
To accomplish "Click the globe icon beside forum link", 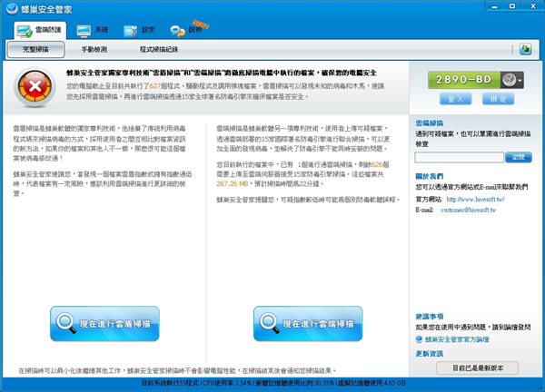I will coord(419,339).
